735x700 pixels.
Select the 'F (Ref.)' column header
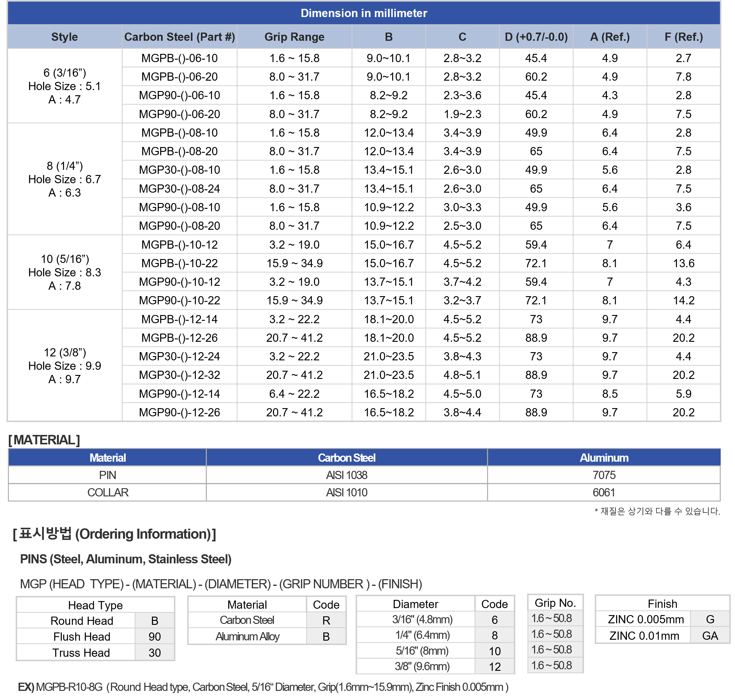[684, 37]
